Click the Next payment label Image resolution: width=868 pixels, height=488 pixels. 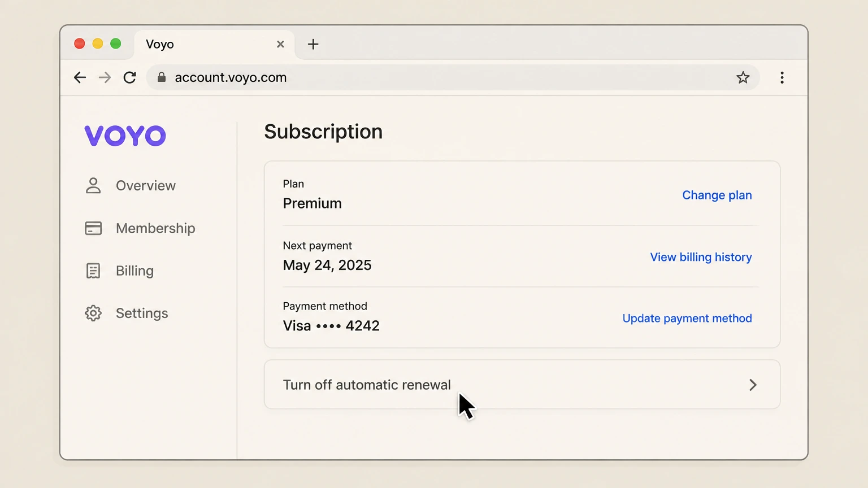point(318,246)
